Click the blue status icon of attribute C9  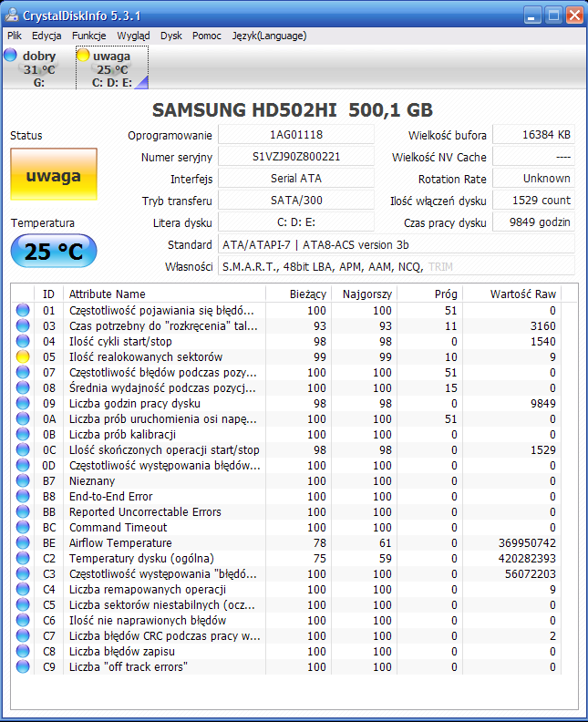(x=23, y=666)
